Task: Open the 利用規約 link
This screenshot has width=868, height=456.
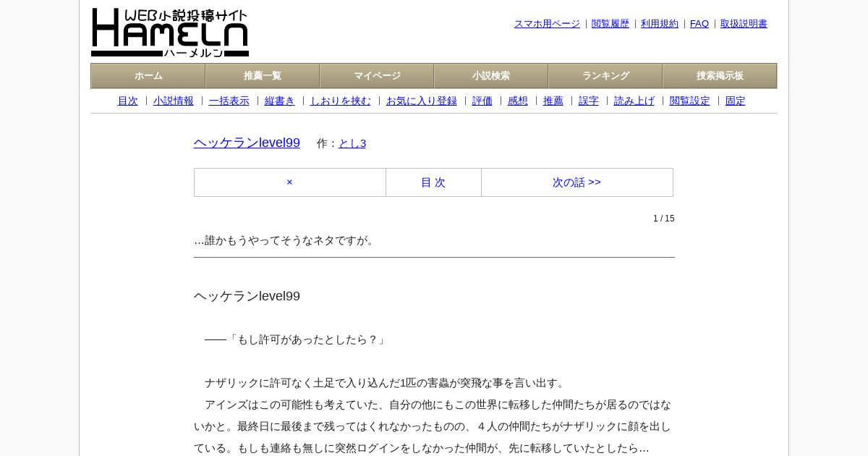Action: click(660, 24)
